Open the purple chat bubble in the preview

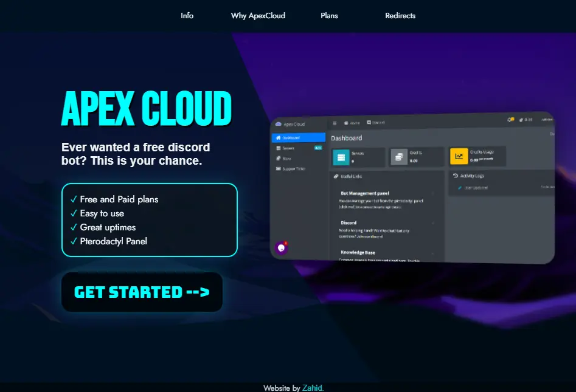(282, 248)
